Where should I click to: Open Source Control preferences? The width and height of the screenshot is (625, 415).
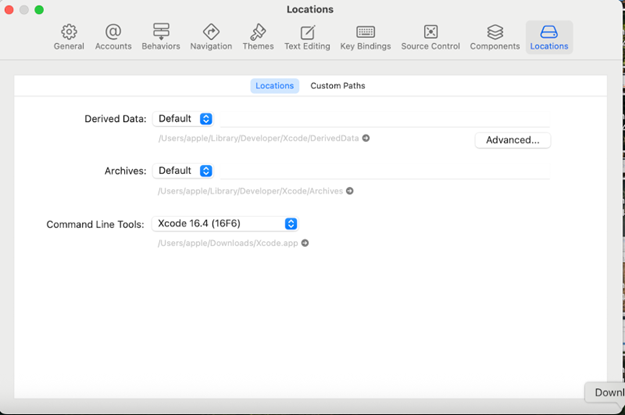coord(430,37)
